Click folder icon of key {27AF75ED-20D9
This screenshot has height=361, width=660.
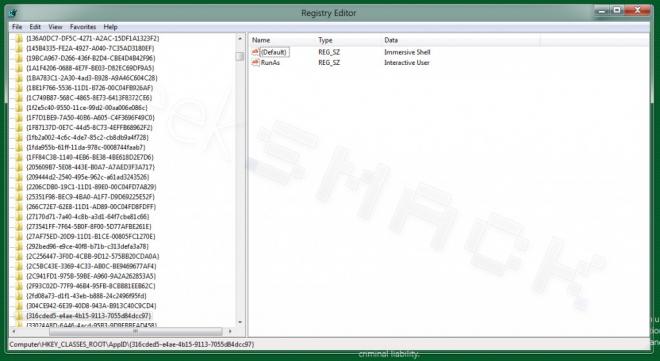[19, 236]
